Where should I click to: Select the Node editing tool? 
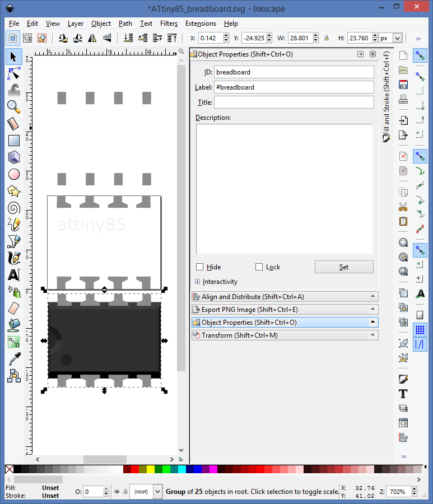(13, 73)
